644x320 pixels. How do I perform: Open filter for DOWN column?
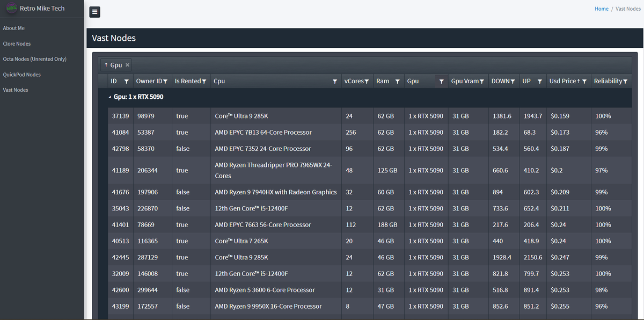point(513,82)
